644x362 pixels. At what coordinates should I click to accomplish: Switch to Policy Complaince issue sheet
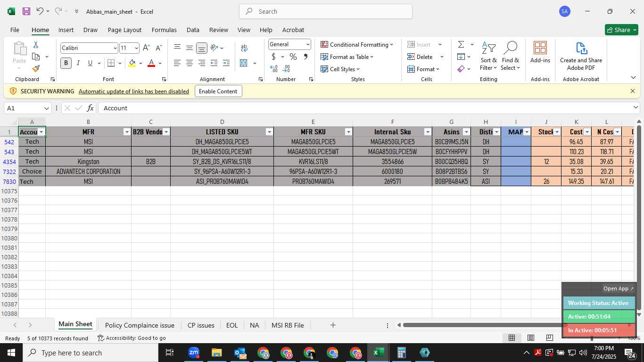[140, 325]
